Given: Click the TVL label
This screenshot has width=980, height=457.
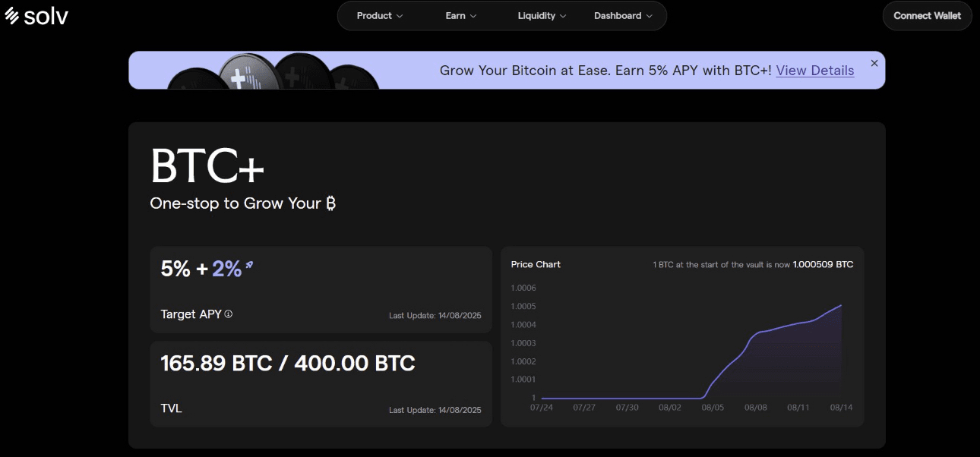Looking at the screenshot, I should (172, 408).
